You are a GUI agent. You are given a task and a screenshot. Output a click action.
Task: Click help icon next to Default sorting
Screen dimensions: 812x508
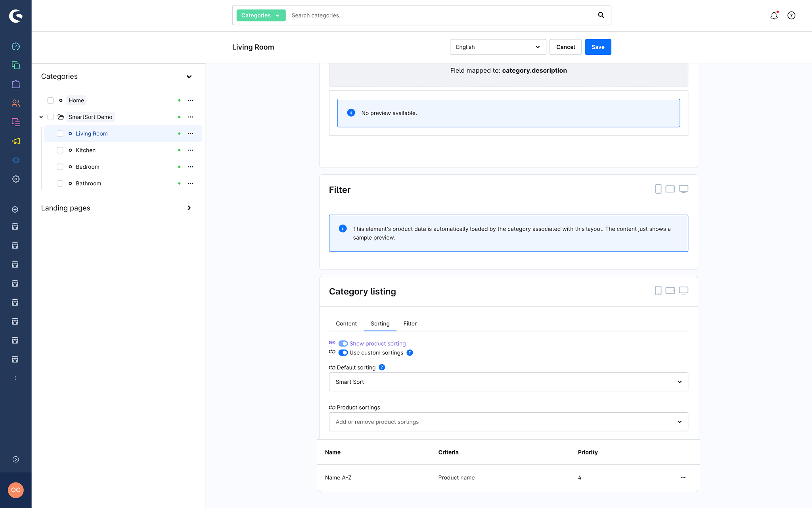click(382, 368)
